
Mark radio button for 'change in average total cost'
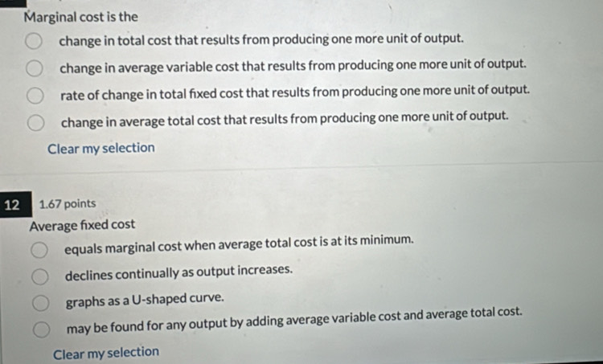point(35,123)
